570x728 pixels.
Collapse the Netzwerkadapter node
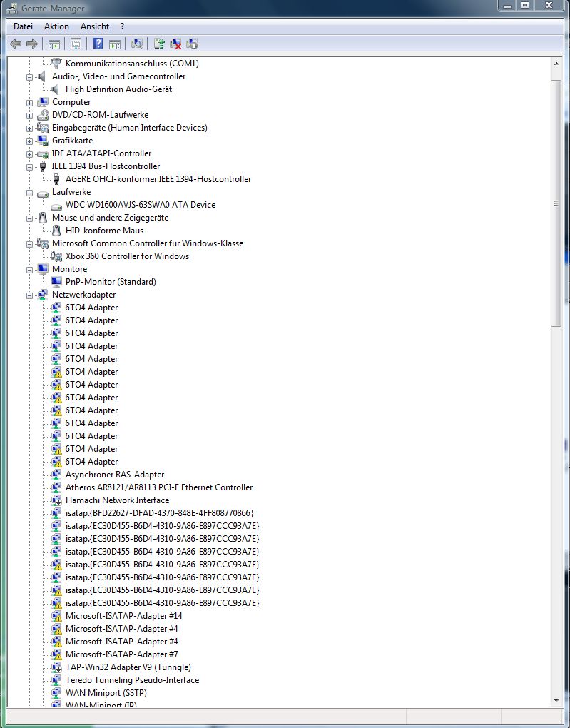coord(30,295)
